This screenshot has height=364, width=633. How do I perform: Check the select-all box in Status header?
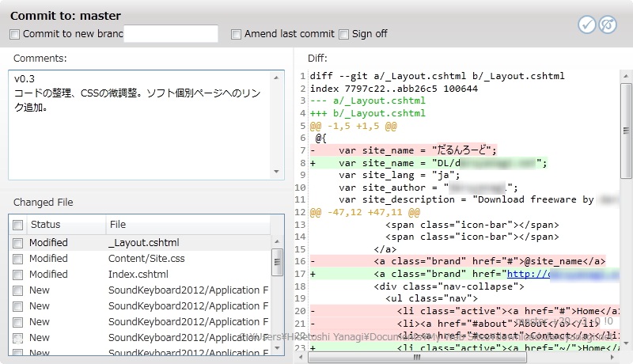coord(17,225)
